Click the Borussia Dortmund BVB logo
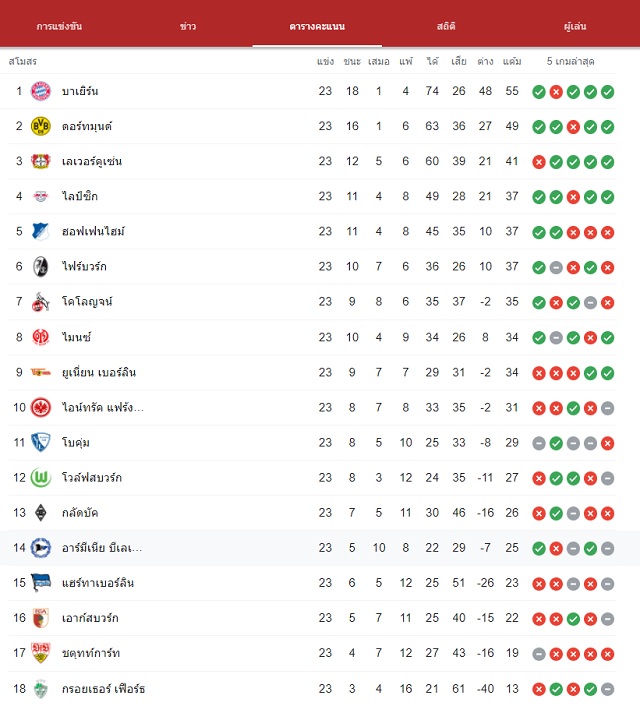The height and width of the screenshot is (713, 640). (40, 126)
